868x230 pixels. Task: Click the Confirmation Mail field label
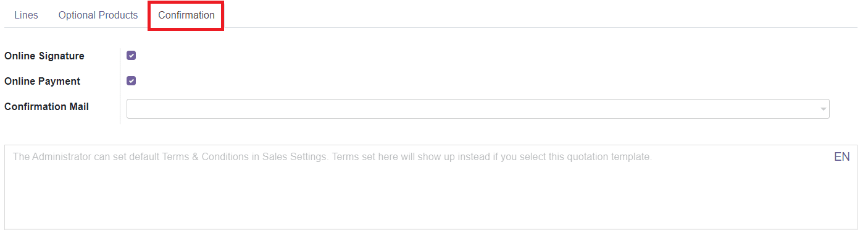click(46, 107)
